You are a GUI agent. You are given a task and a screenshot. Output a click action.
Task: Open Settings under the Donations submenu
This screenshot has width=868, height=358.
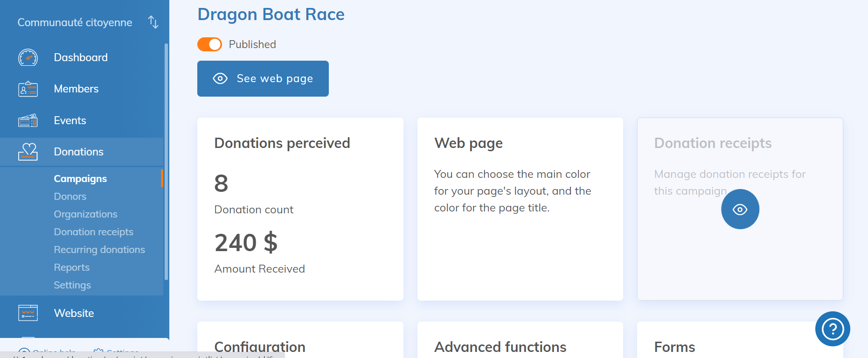tap(72, 285)
